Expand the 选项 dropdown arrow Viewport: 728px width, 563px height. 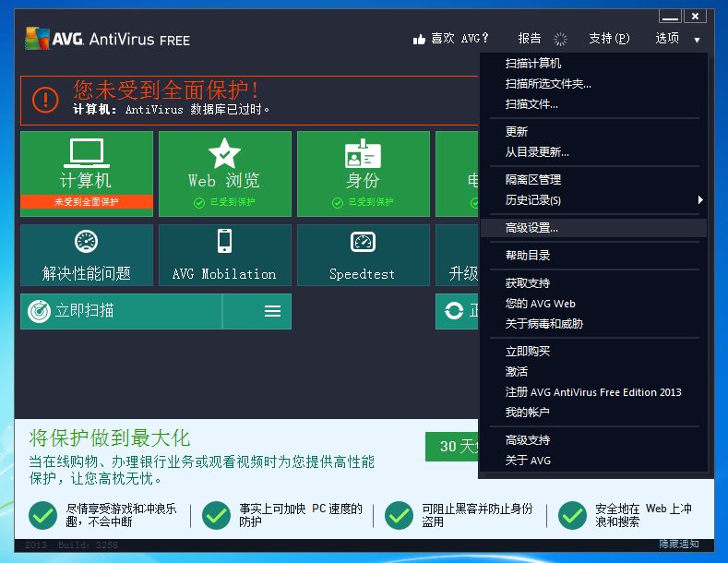click(697, 40)
